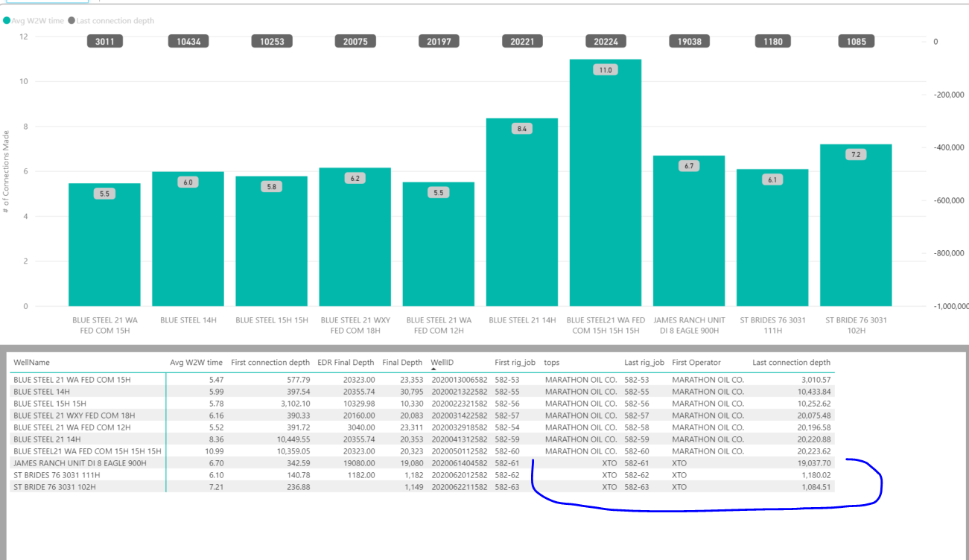Click WellID cell 2020013006582

(x=460, y=379)
